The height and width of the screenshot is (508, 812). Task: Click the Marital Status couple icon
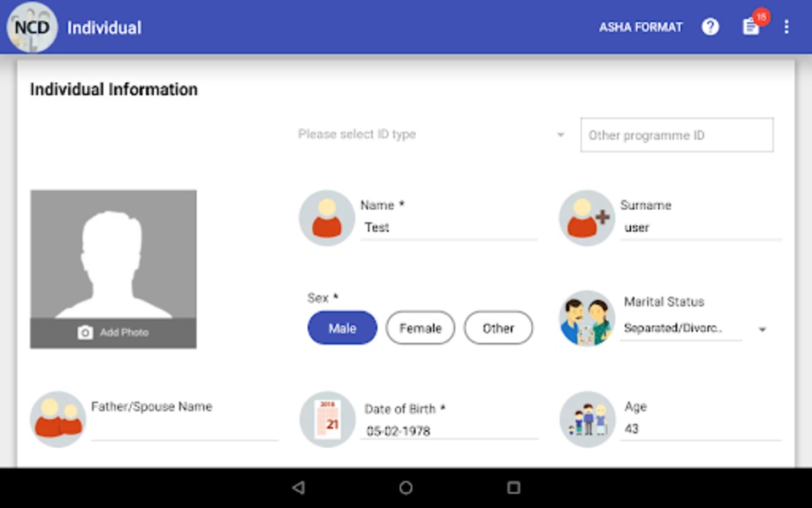click(587, 318)
